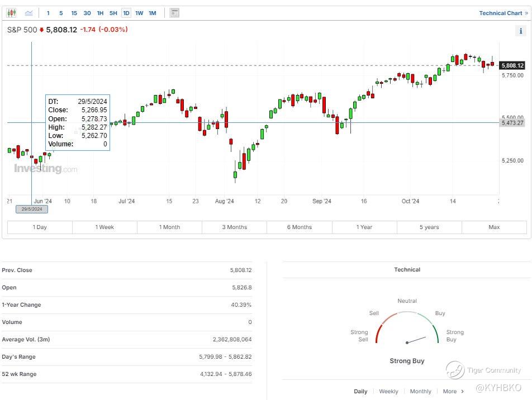Expand the More timeframes option
The height and width of the screenshot is (400, 532).
pyautogui.click(x=453, y=392)
